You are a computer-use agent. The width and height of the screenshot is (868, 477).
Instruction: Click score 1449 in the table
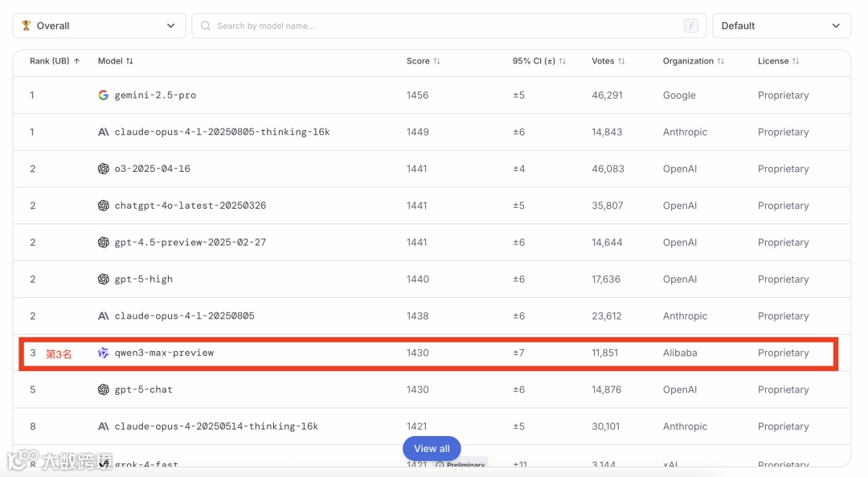pos(417,132)
